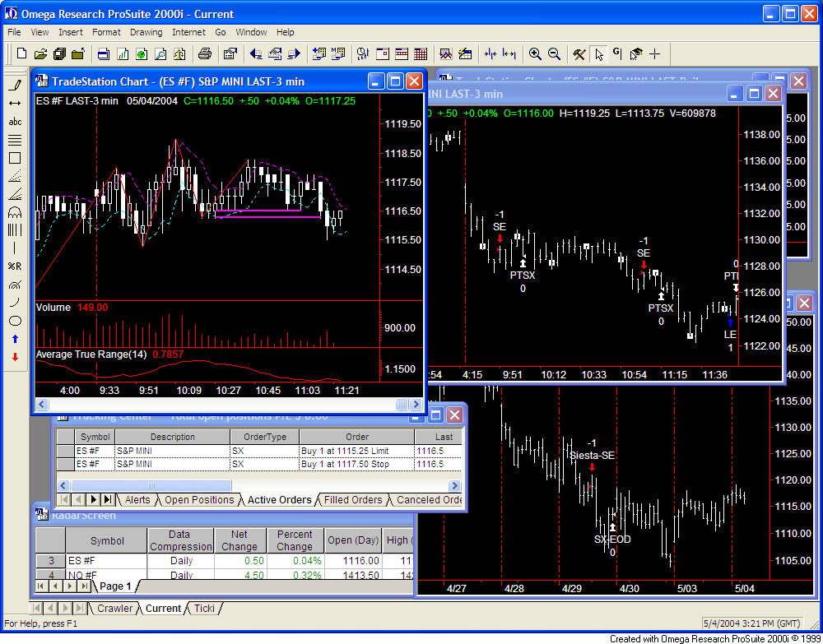Screen dimensions: 823x644
Task: Click the Volume indicator label
Action: [x=53, y=308]
